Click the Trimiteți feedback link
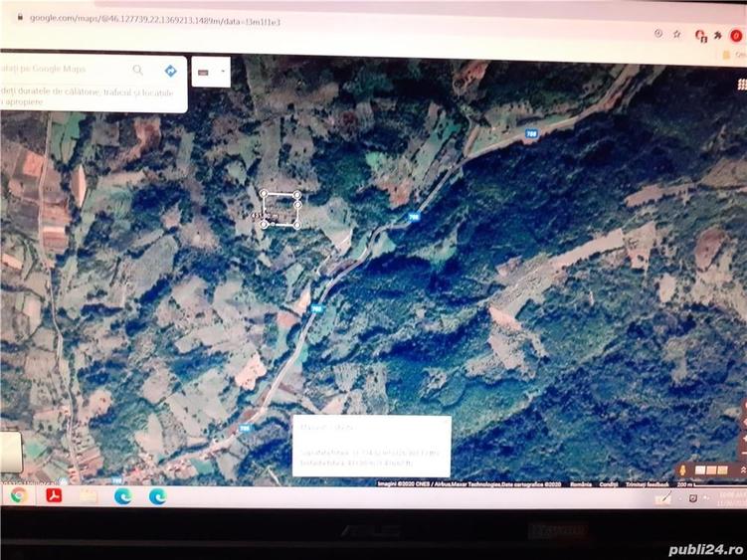Image resolution: width=747 pixels, height=560 pixels. pyautogui.click(x=647, y=484)
